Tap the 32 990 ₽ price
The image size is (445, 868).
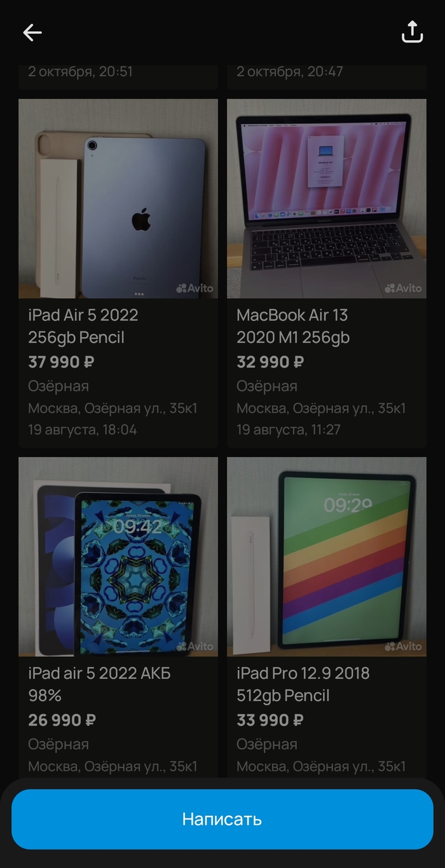pos(270,362)
